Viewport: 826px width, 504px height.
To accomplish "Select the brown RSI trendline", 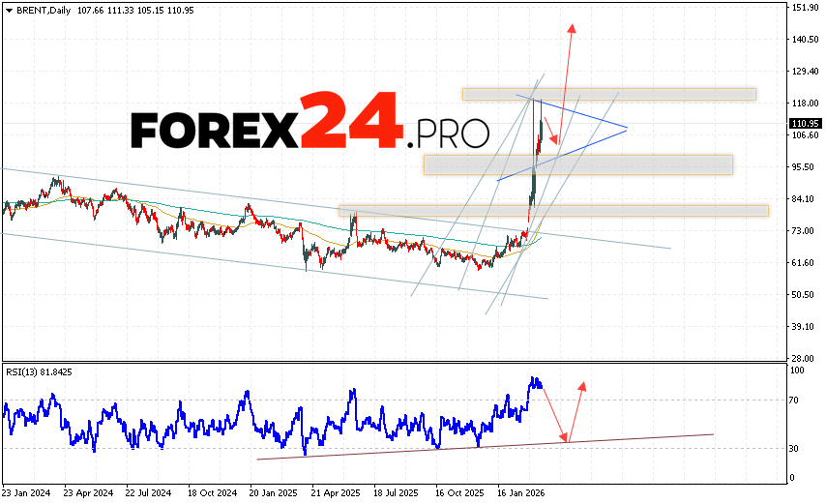I will 484,446.
